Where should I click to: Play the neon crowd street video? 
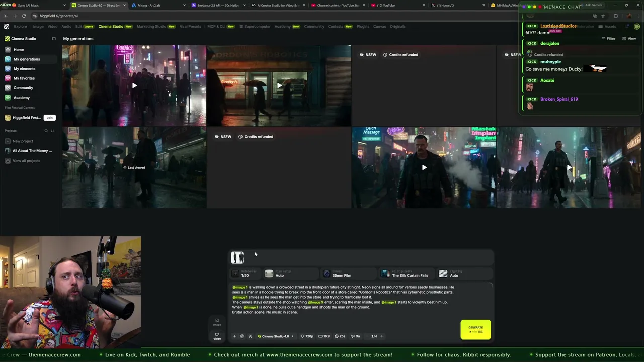pyautogui.click(x=134, y=86)
